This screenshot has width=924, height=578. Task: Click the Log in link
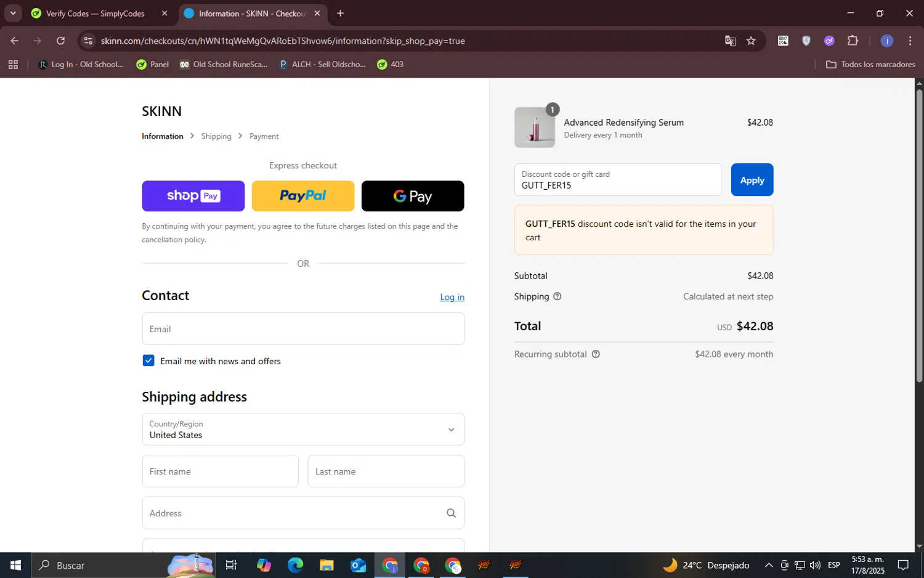tap(452, 297)
